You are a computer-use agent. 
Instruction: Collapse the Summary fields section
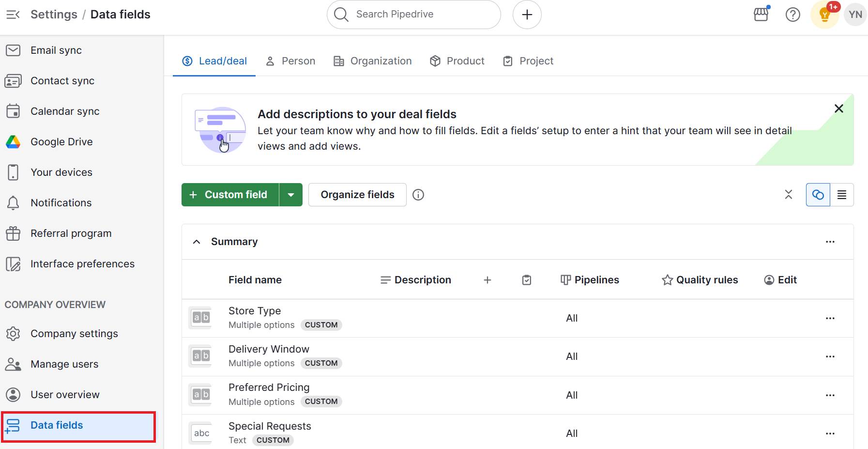pyautogui.click(x=196, y=241)
